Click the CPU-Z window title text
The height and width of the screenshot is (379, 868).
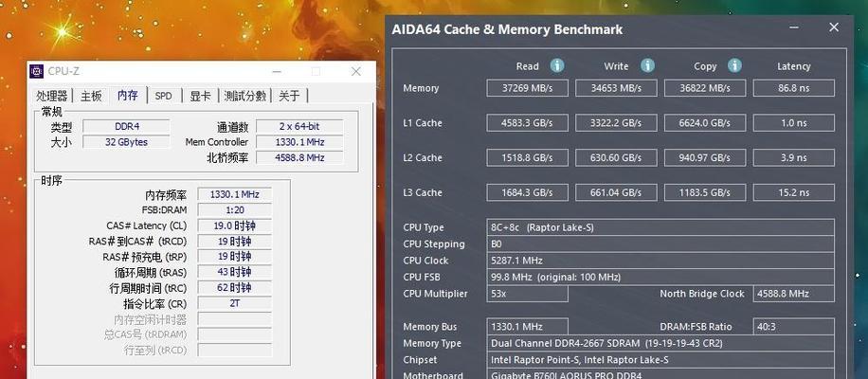point(63,71)
